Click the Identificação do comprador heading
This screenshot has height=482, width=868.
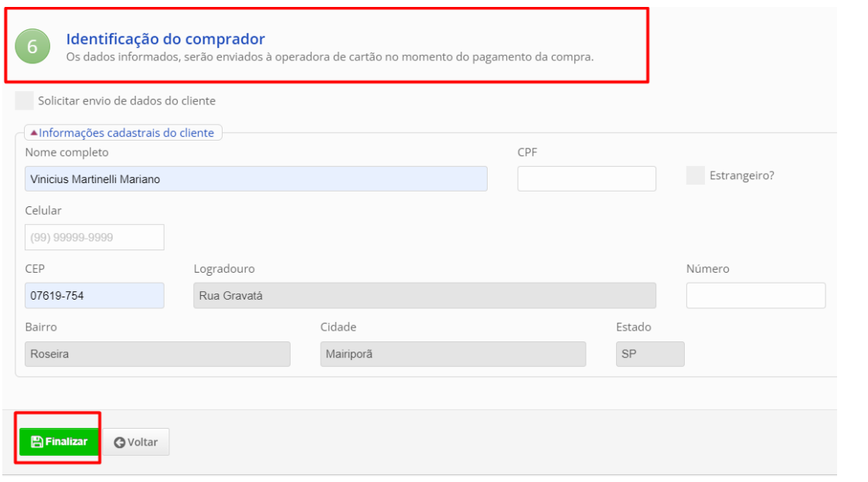pyautogui.click(x=165, y=39)
